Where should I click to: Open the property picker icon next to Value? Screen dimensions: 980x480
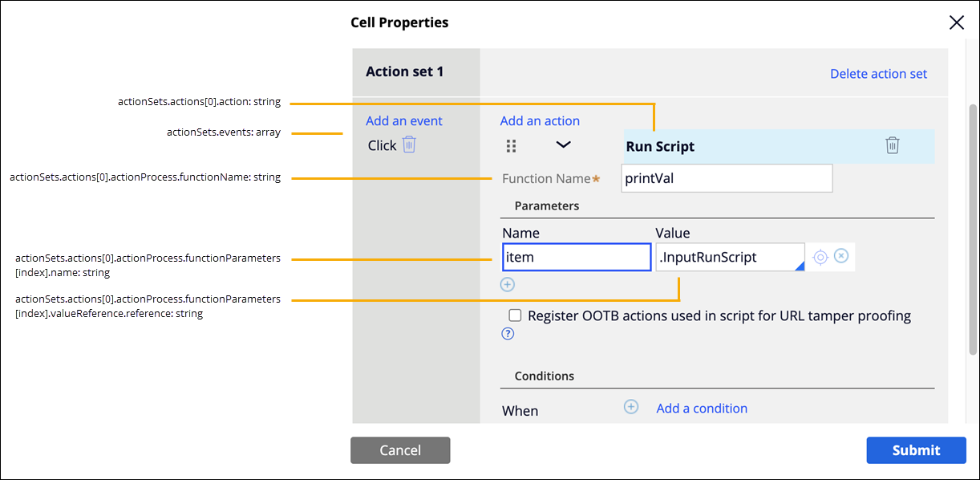(x=820, y=257)
